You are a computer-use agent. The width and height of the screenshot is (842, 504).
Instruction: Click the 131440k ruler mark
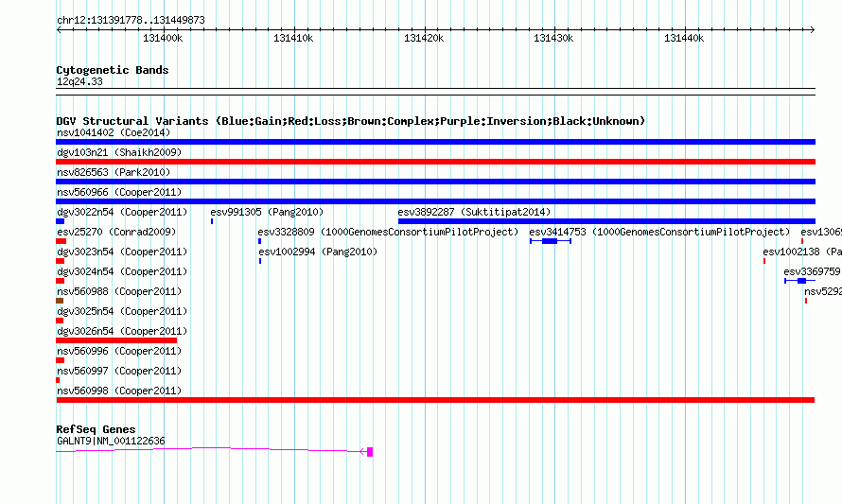pyautogui.click(x=684, y=38)
